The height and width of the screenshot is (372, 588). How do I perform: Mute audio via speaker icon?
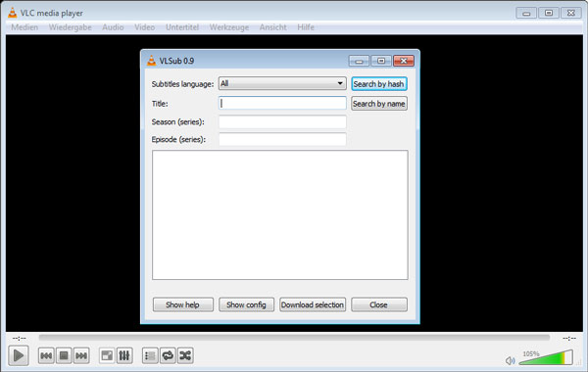pyautogui.click(x=510, y=361)
